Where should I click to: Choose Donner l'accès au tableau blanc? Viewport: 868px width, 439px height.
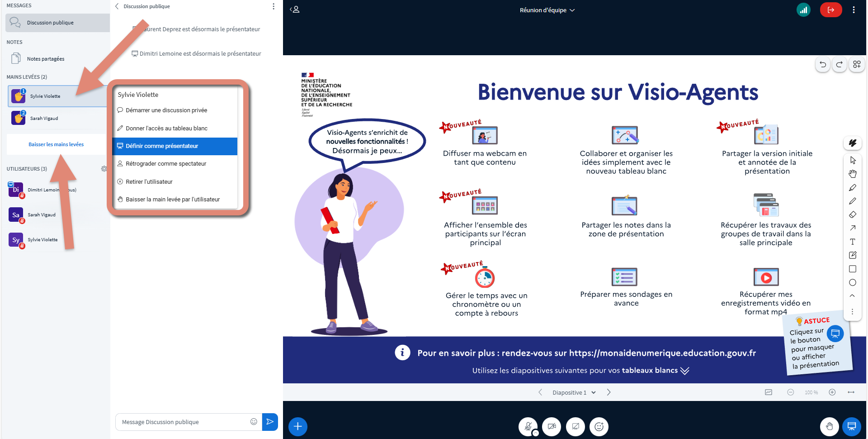tap(175, 129)
